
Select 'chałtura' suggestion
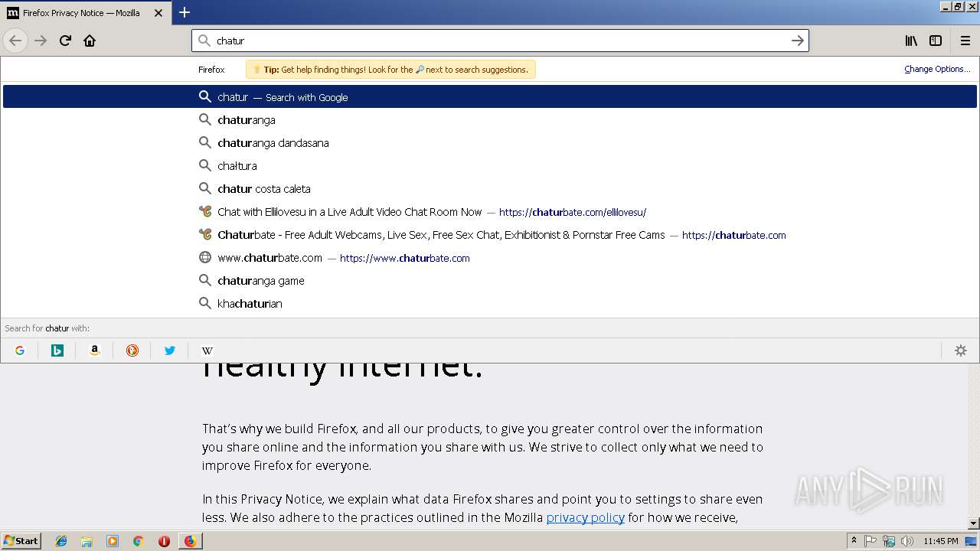coord(490,166)
